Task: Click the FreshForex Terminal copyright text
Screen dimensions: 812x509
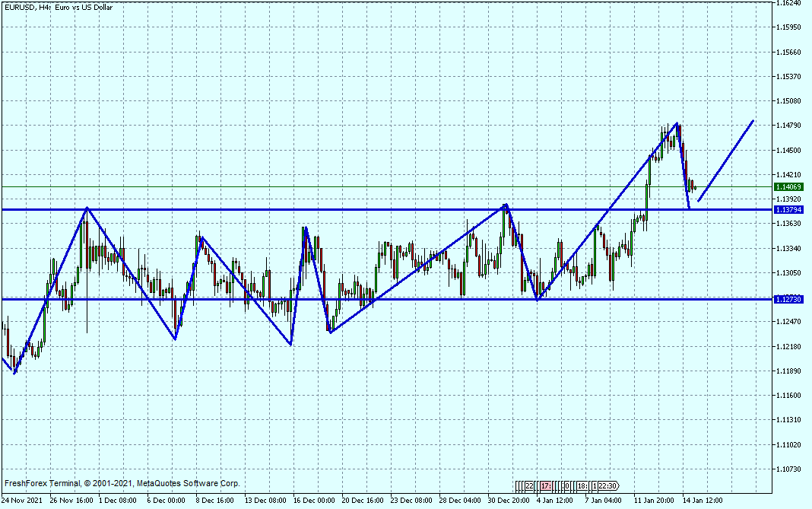Action: 122,483
